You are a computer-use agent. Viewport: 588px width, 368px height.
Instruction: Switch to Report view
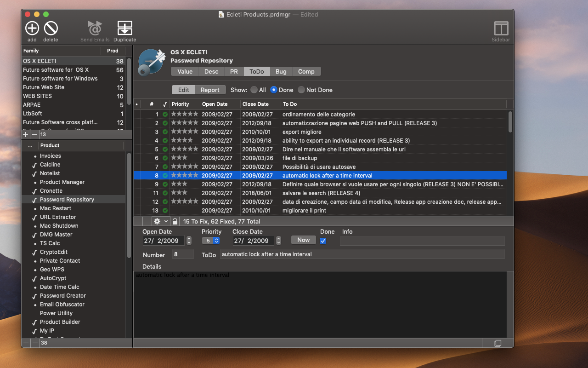click(x=210, y=90)
